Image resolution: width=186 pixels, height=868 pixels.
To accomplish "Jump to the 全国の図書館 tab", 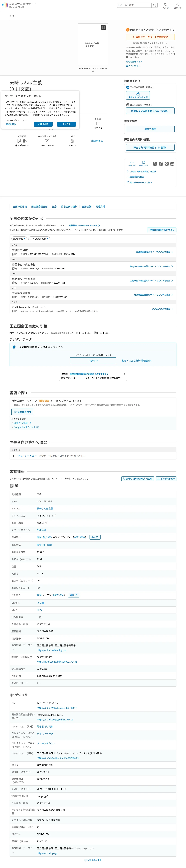I will pos(20,207).
